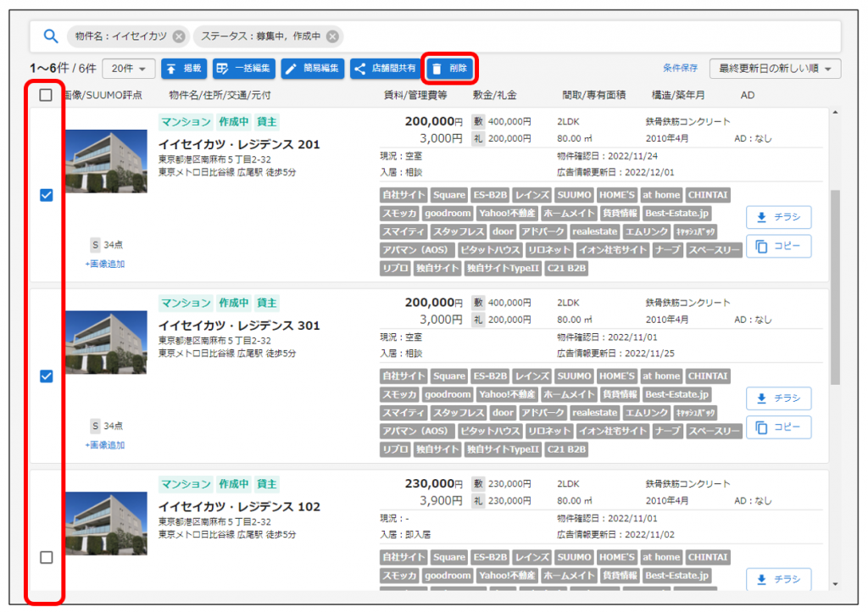Click the 簡易編集 pencil button
Viewport: 868px width, 613px height.
[313, 69]
